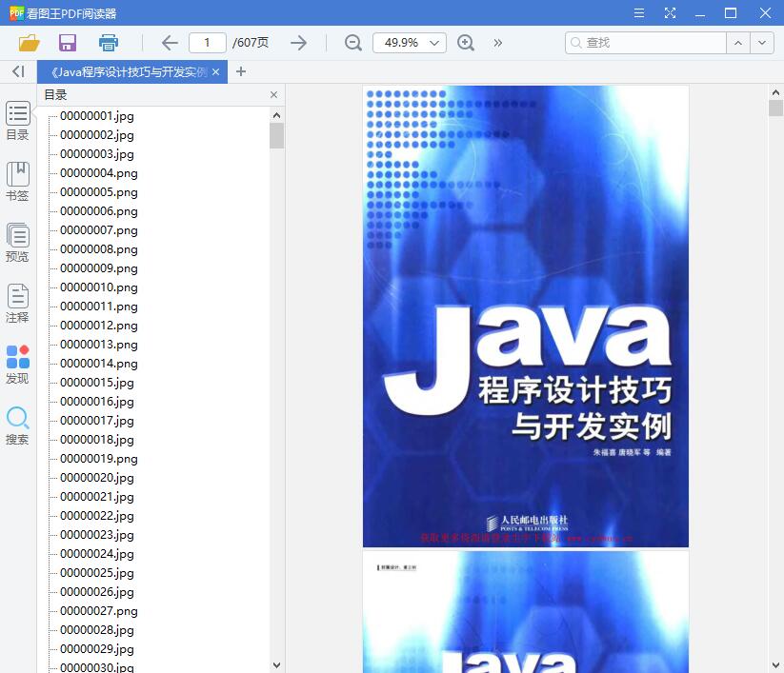The width and height of the screenshot is (784, 673).
Task: Jump to outline entry 00000005.png
Action: pyautogui.click(x=99, y=192)
